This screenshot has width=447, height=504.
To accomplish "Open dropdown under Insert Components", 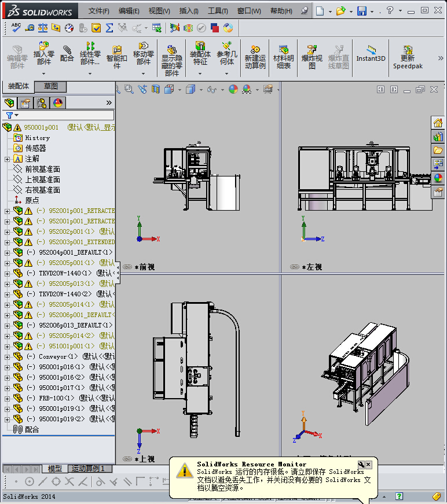I will click(44, 73).
